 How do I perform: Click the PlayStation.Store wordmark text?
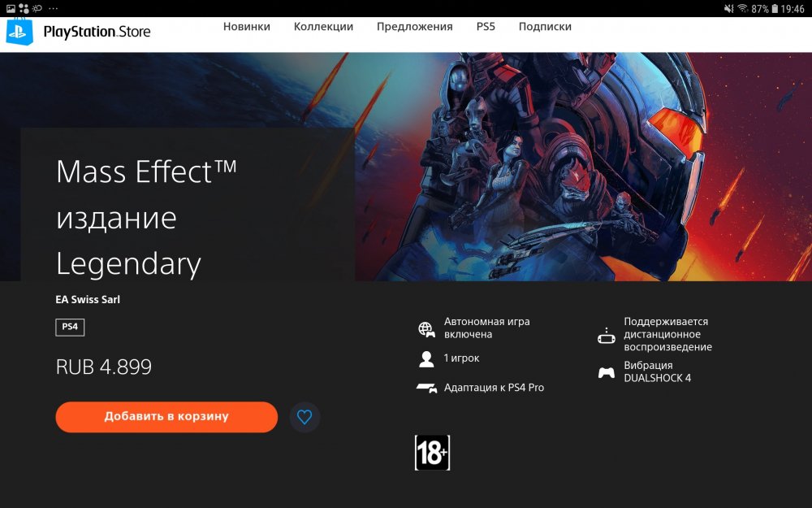pos(97,33)
